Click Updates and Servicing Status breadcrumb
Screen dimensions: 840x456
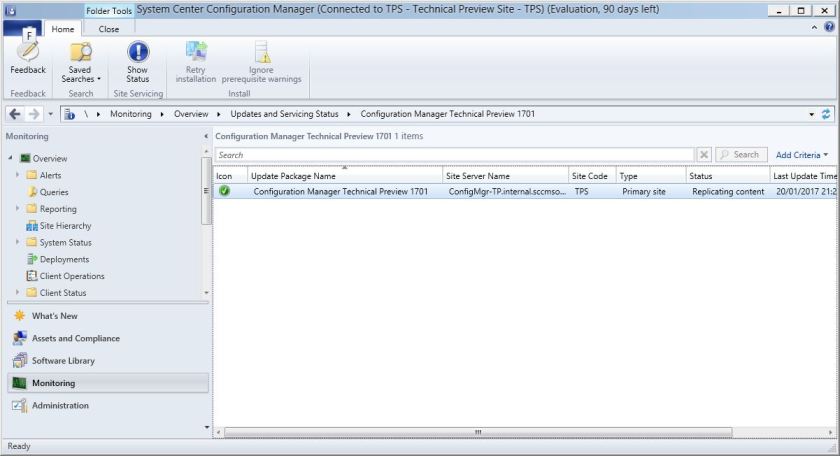(284, 114)
